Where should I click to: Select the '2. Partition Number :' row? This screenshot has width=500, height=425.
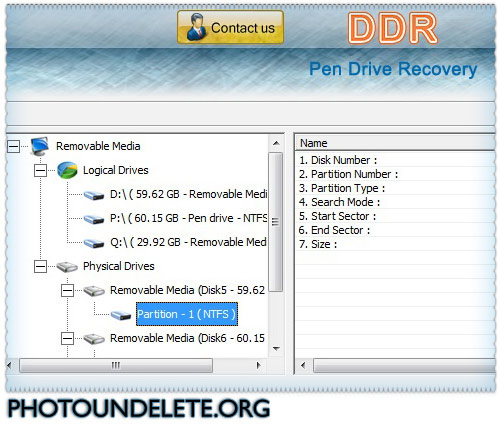(x=395, y=174)
